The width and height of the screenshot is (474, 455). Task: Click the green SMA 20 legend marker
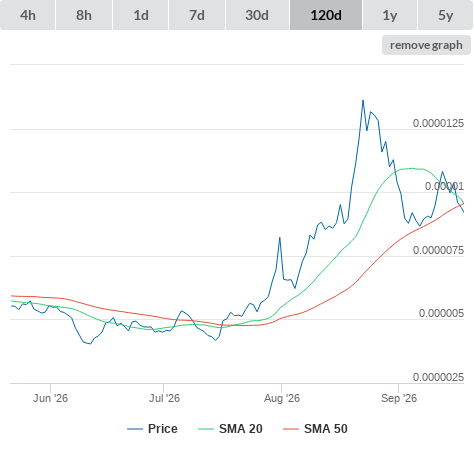coord(206,429)
